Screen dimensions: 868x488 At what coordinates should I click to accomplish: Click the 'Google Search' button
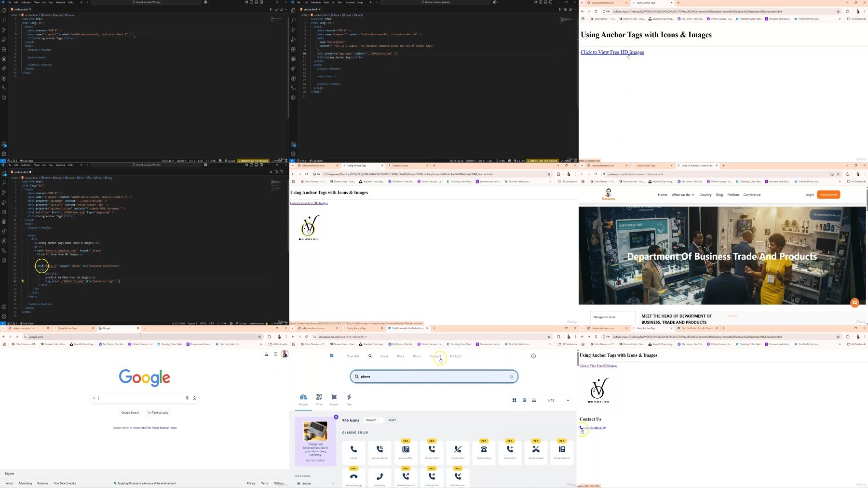[130, 413]
